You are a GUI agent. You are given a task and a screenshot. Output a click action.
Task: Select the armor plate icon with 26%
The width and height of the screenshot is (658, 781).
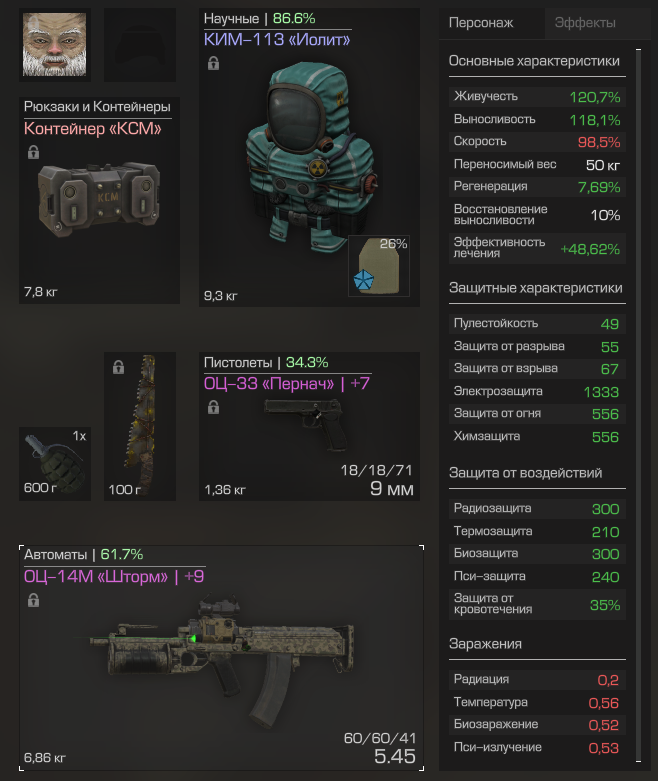[x=379, y=266]
